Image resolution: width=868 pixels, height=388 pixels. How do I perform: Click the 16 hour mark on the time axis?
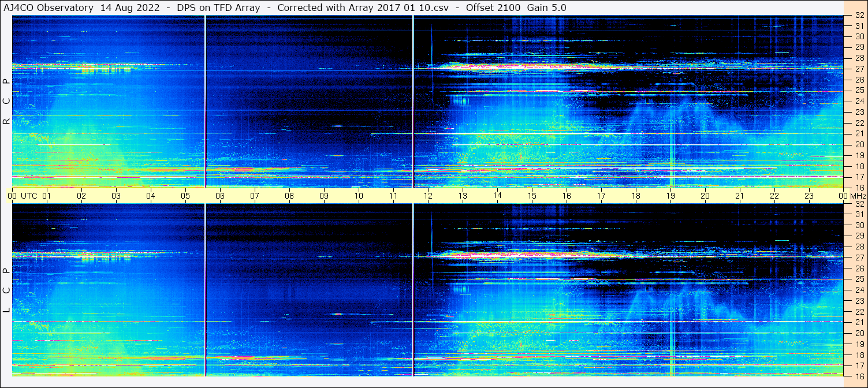(567, 196)
